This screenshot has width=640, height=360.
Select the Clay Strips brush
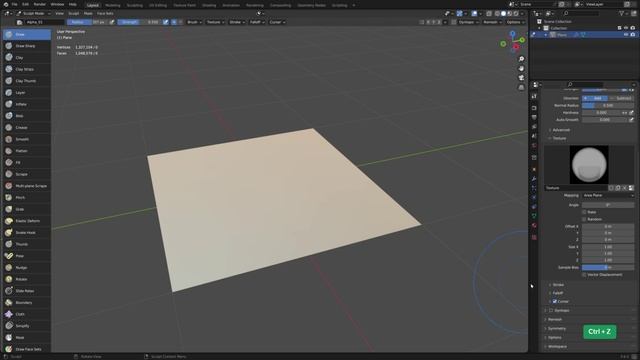[x=27, y=69]
